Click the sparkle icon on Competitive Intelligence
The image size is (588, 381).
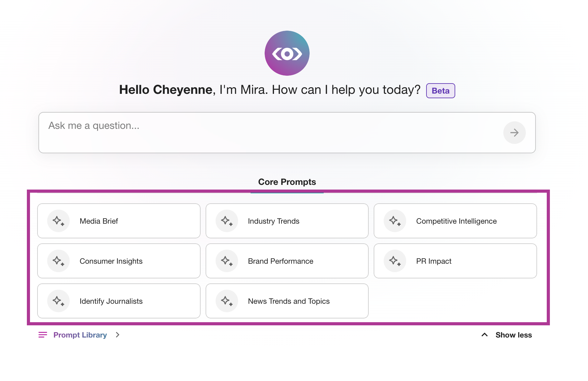(395, 221)
